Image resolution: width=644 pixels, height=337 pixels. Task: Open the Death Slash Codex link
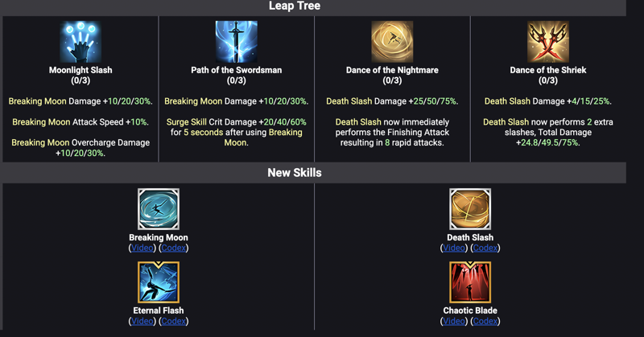tap(485, 248)
